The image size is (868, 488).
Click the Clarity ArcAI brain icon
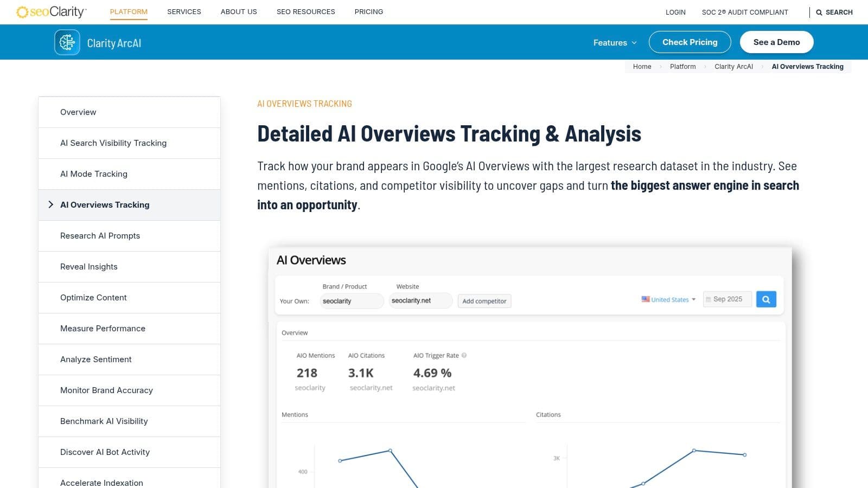(66, 42)
